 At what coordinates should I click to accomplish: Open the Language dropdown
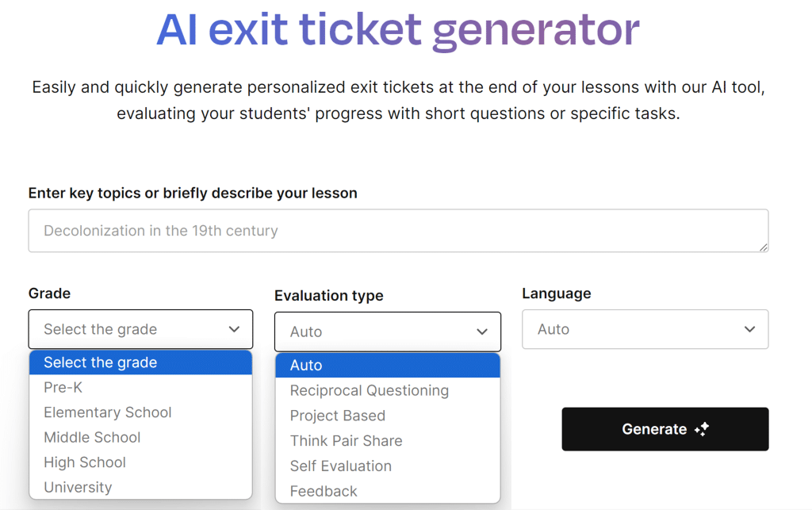tap(645, 328)
